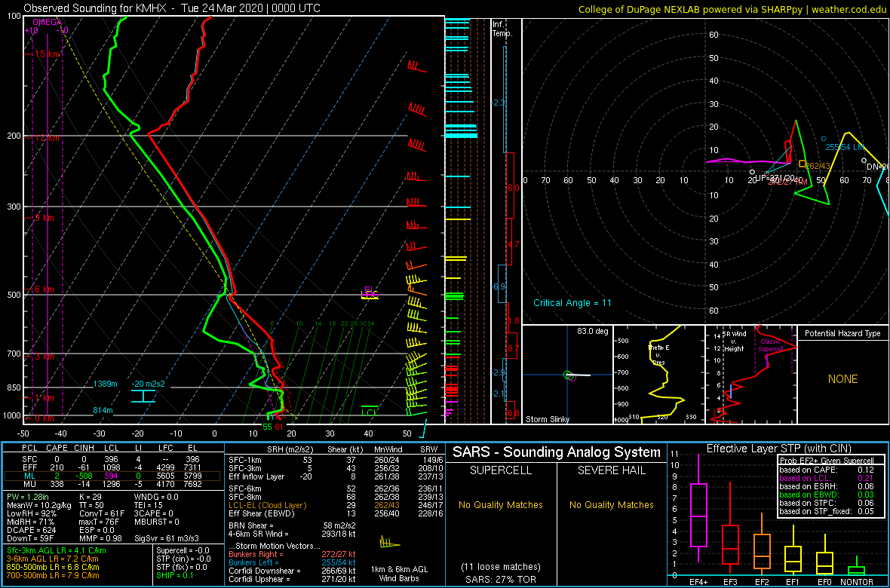
Task: Click the 'SARS: 27% TOR' text
Action: (x=501, y=580)
